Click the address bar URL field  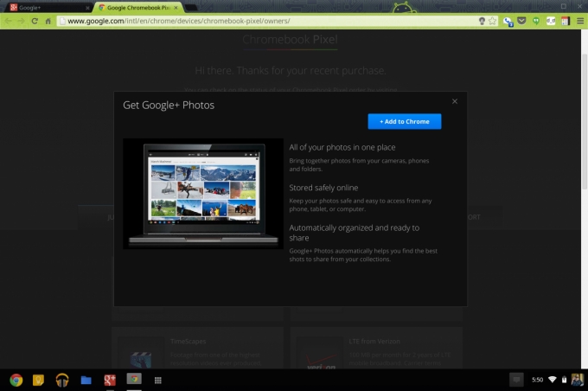pyautogui.click(x=268, y=21)
